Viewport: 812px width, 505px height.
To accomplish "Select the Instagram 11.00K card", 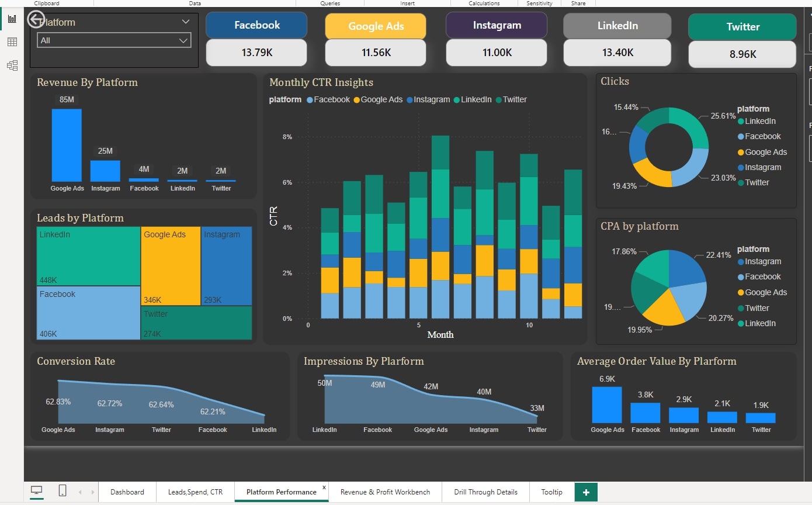I will tap(497, 53).
